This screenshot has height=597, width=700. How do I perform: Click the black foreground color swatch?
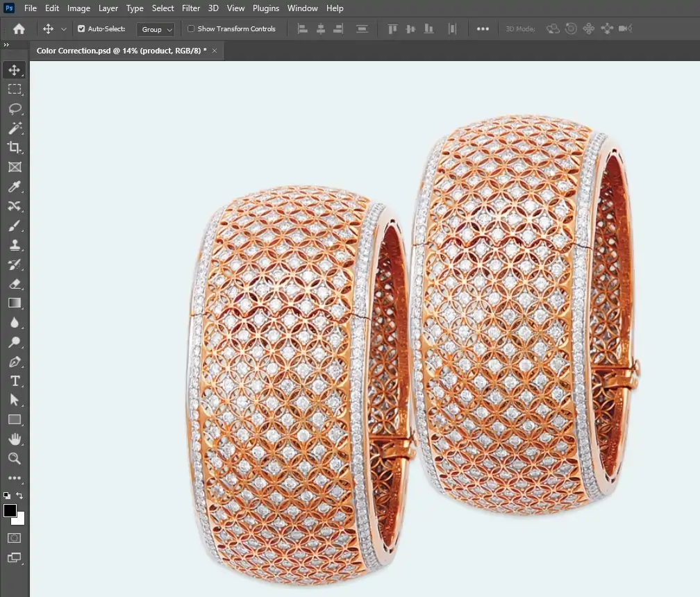[x=10, y=511]
